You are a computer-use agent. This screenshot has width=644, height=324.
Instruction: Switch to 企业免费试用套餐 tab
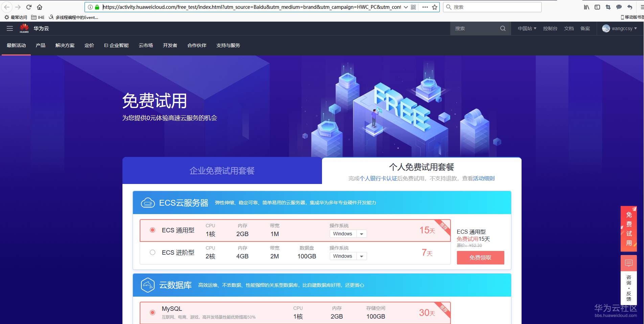222,170
